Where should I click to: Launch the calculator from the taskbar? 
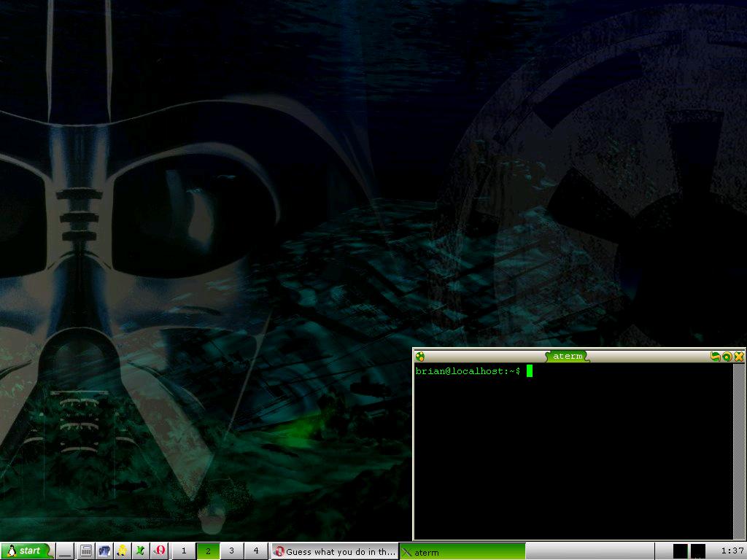point(86,551)
